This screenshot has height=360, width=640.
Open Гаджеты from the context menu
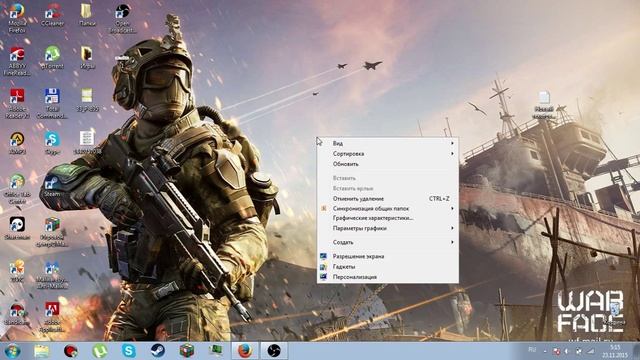(x=387, y=267)
